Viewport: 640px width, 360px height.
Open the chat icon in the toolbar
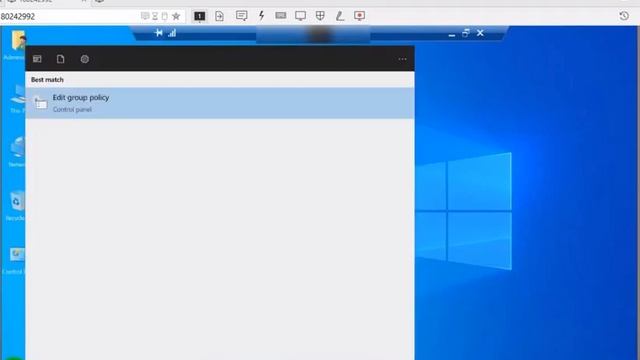[x=241, y=16]
